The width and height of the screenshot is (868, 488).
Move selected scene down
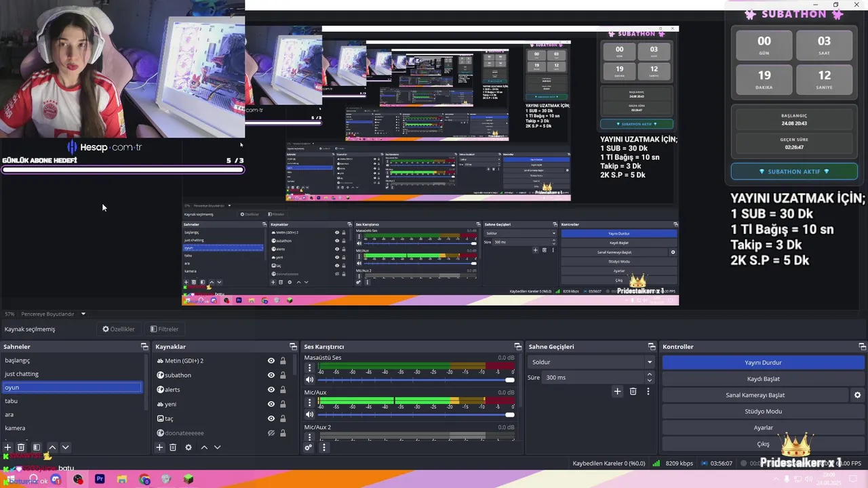(65, 447)
